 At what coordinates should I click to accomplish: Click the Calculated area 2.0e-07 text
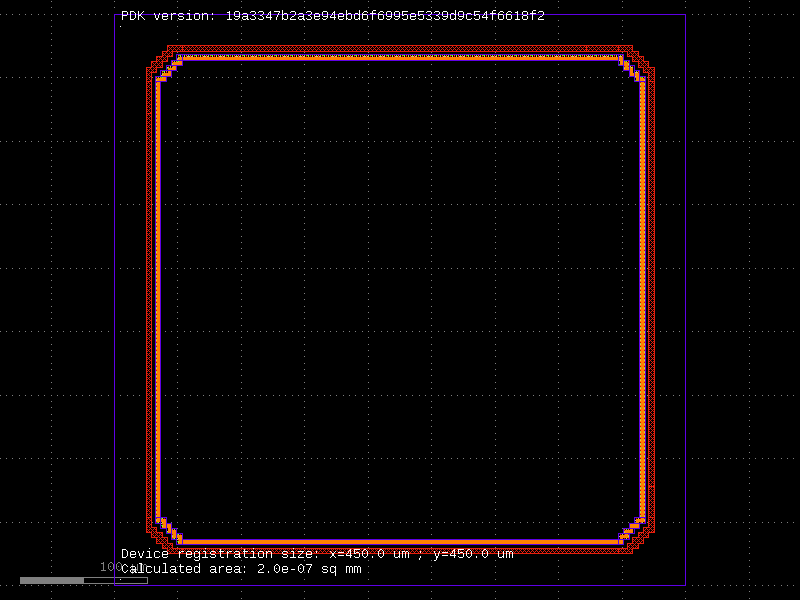tap(240, 568)
